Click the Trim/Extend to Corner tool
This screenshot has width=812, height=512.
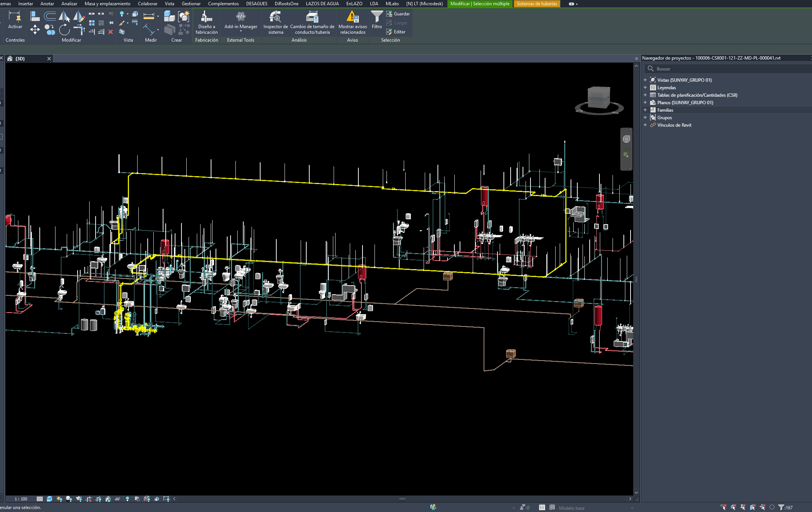coord(79,29)
